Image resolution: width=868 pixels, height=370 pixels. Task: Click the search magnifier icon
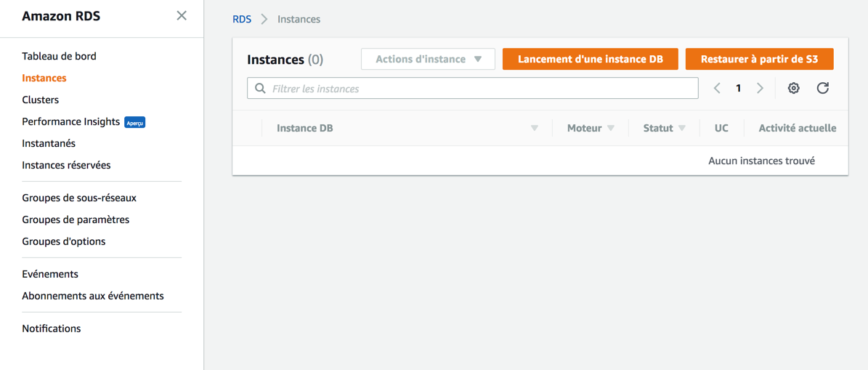tap(260, 89)
